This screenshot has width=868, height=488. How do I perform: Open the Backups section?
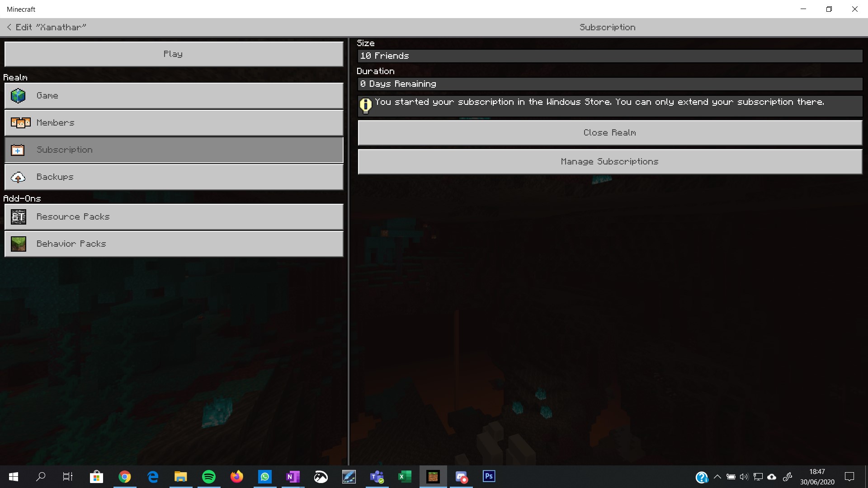tap(174, 177)
